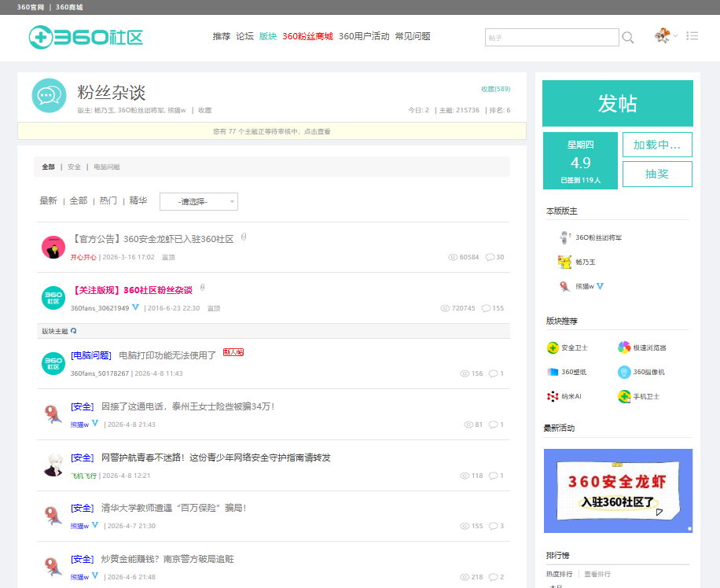Open the 360用户活动 nav item

[x=364, y=36]
